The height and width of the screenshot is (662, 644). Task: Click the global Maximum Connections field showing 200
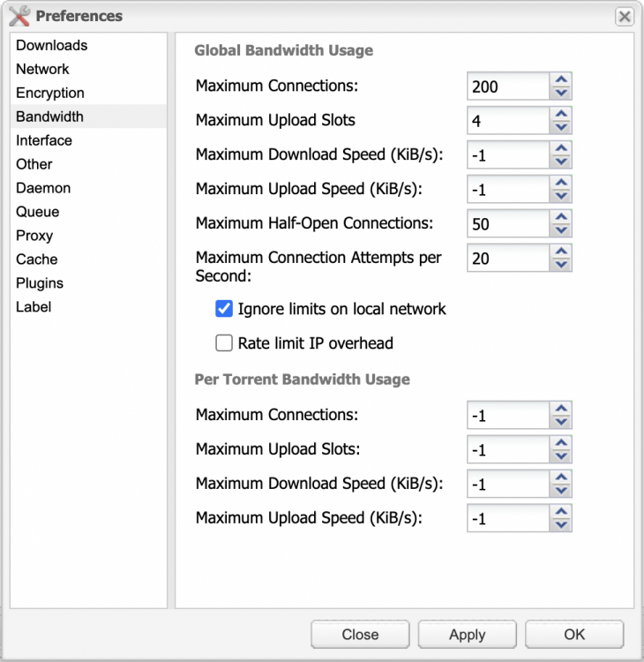tap(508, 87)
